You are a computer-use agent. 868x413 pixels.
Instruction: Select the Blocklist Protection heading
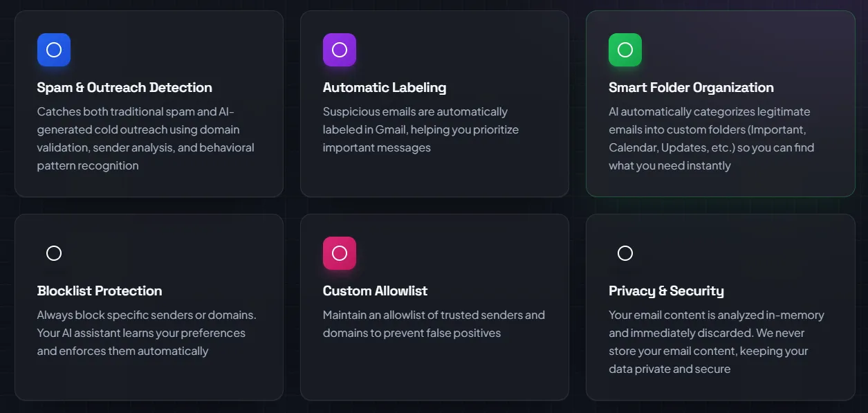[100, 291]
